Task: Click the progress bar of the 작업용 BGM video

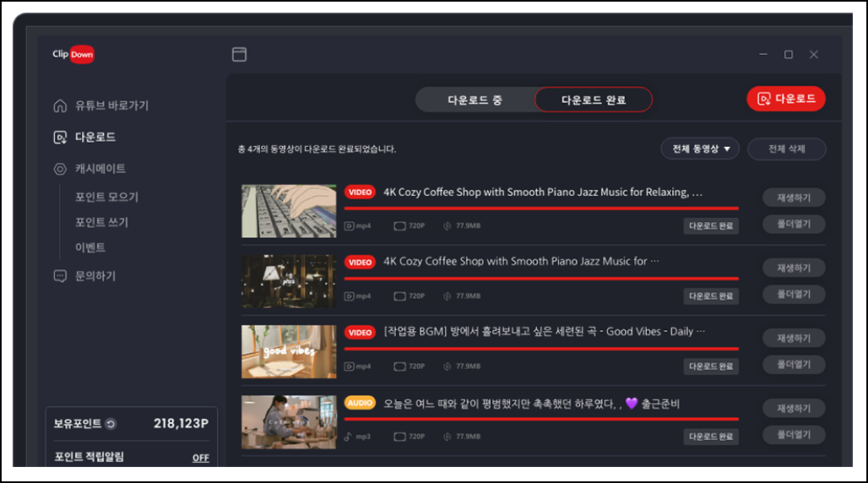Action: tap(541, 349)
